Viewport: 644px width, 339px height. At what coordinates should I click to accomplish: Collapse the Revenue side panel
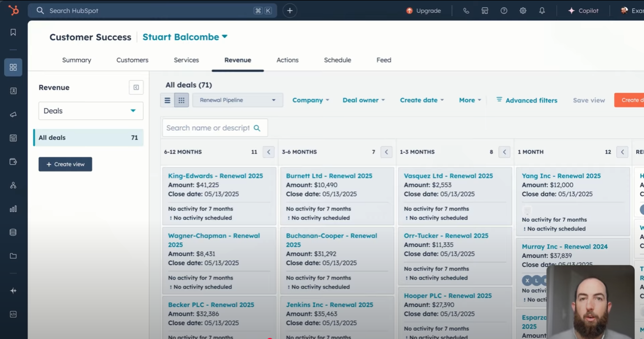coord(136,88)
